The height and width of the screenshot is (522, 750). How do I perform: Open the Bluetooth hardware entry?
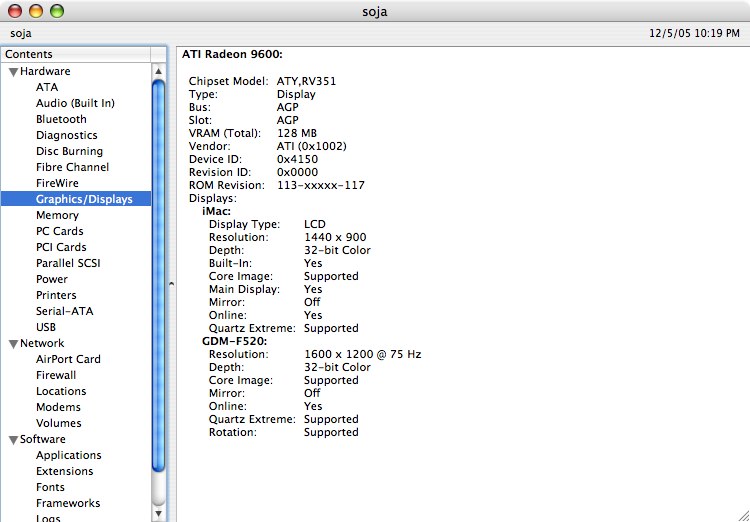(61, 119)
